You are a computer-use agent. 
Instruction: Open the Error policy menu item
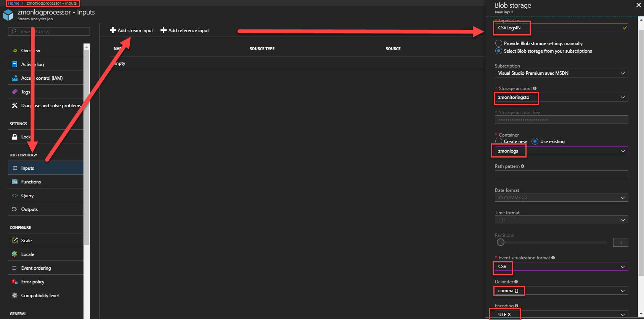(x=46, y=282)
